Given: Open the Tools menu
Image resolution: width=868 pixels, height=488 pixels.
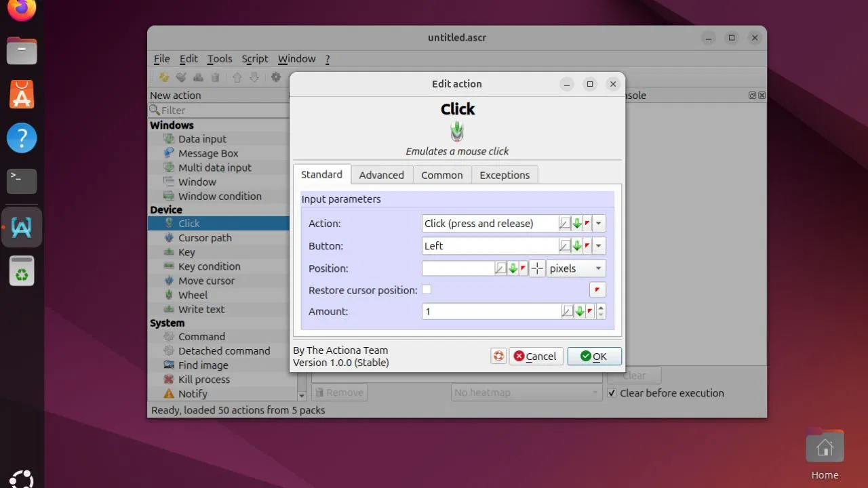Looking at the screenshot, I should point(219,58).
